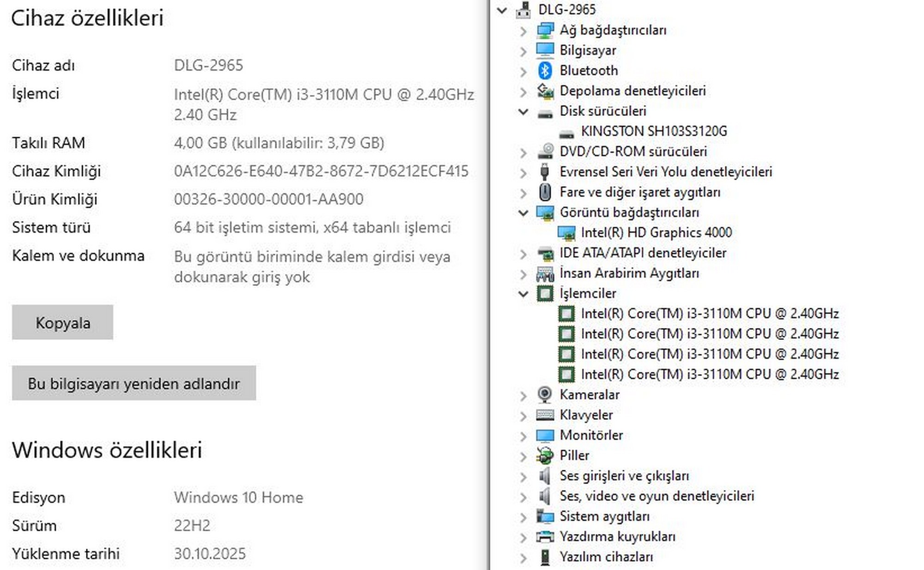Click the Fare ve diğer işaret aygıtları mouse icon
This screenshot has height=570, width=924.
tap(545, 192)
